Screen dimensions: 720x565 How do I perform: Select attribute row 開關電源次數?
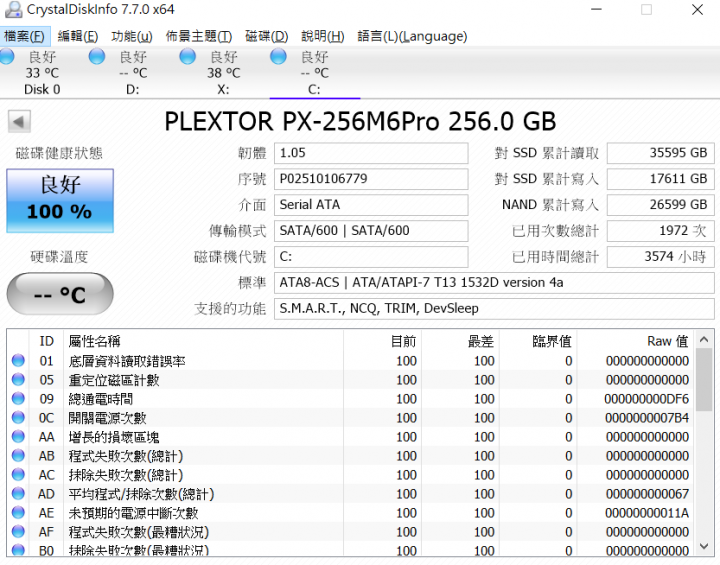[351, 418]
